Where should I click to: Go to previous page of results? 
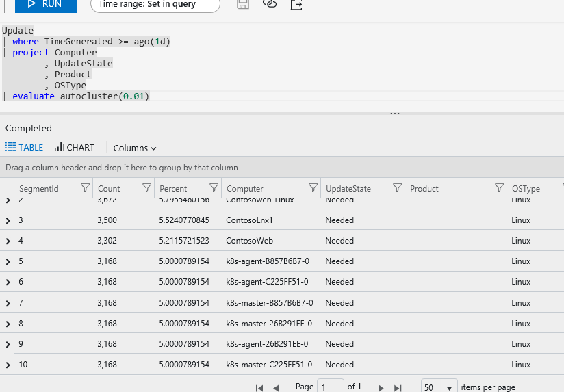pos(276,388)
